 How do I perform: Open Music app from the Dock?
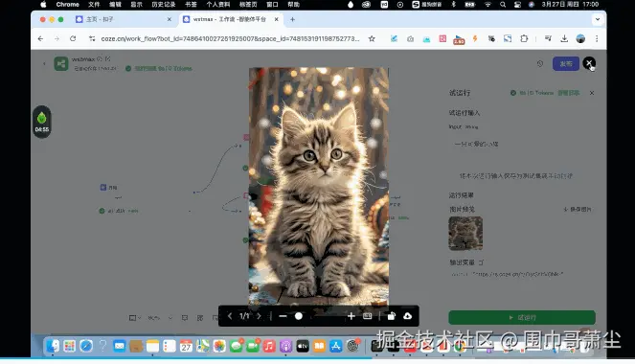[269, 346]
